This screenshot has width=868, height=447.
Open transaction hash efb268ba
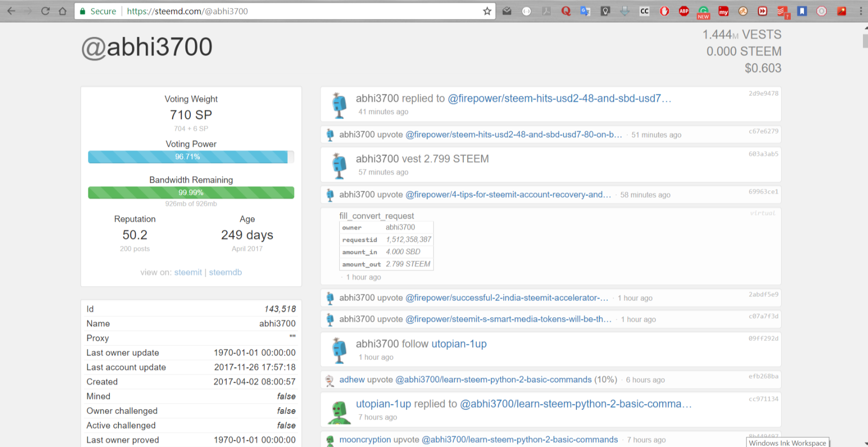point(764,376)
